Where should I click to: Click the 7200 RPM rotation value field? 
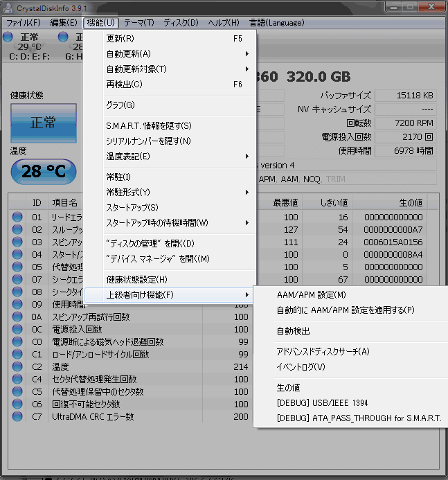[406, 123]
